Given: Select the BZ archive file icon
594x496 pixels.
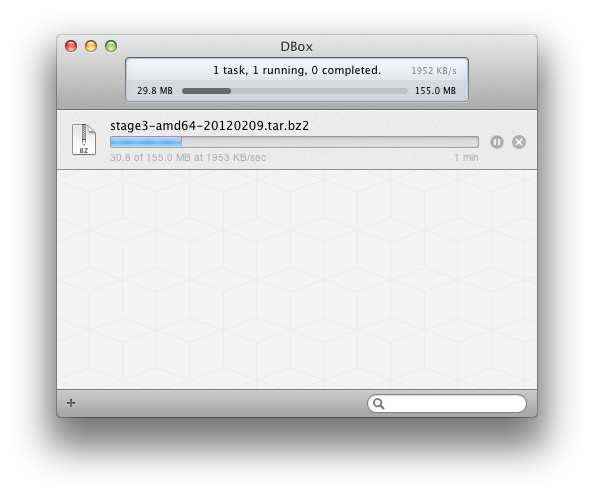Looking at the screenshot, I should (x=84, y=139).
